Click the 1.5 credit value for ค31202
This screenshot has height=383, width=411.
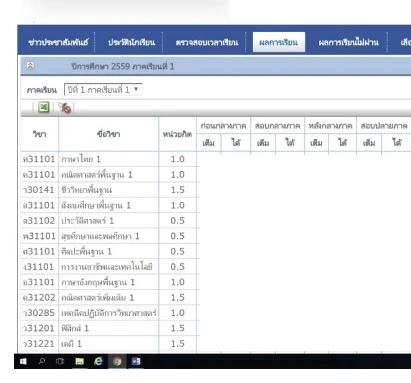pyautogui.click(x=178, y=297)
